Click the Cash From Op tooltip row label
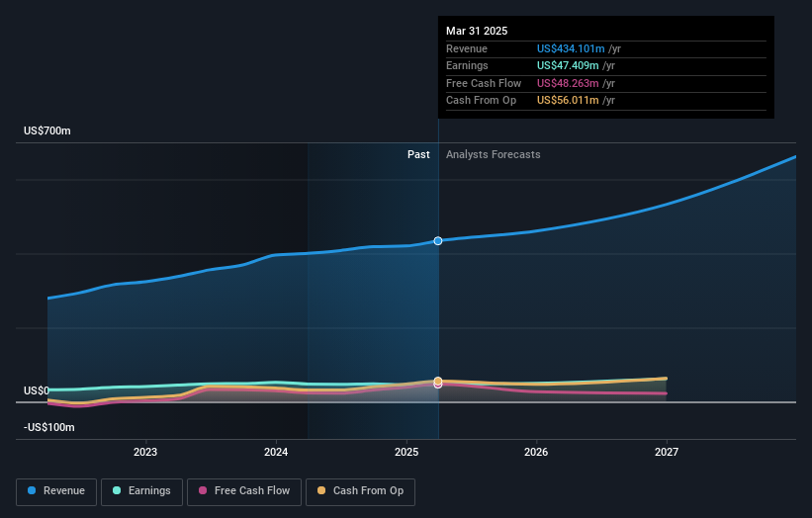Image resolution: width=812 pixels, height=518 pixels. point(481,101)
